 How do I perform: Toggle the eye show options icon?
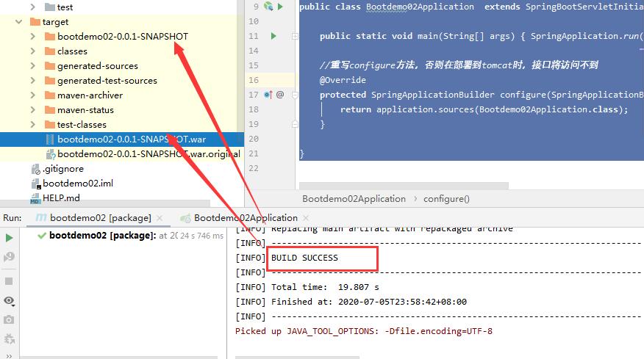tap(9, 301)
